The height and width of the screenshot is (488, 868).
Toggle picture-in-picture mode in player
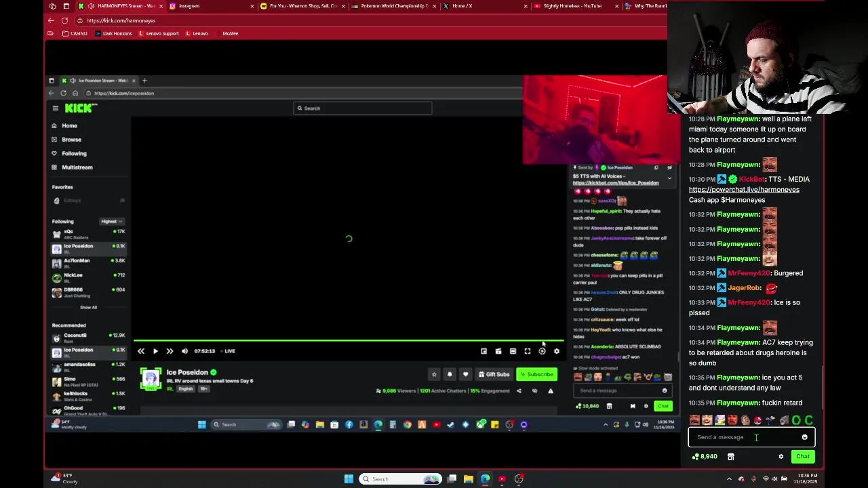coord(484,351)
